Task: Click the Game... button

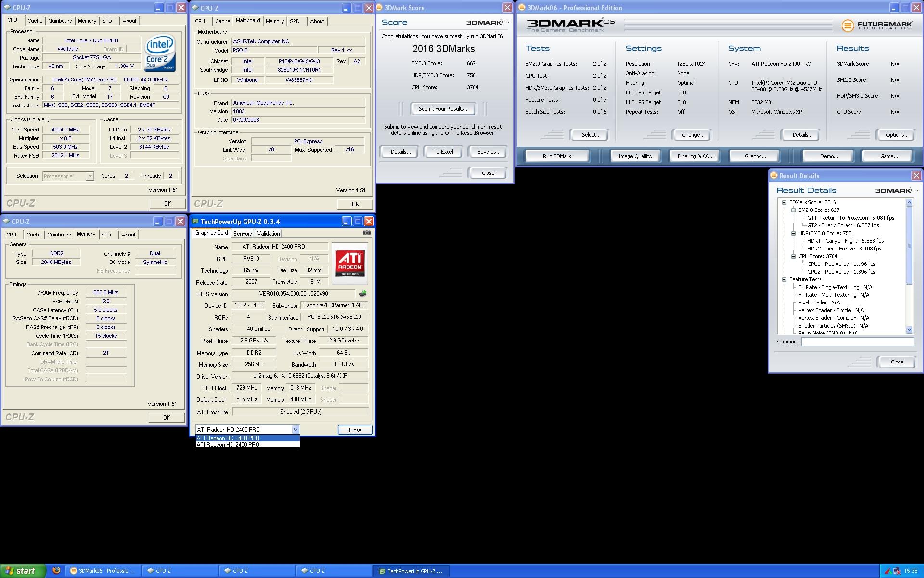Action: [x=888, y=156]
